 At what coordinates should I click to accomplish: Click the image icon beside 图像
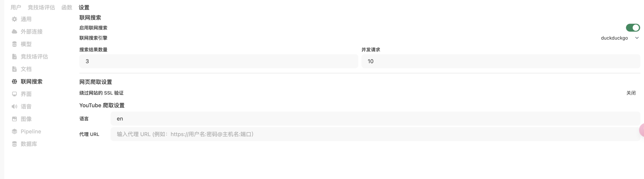pyautogui.click(x=14, y=119)
